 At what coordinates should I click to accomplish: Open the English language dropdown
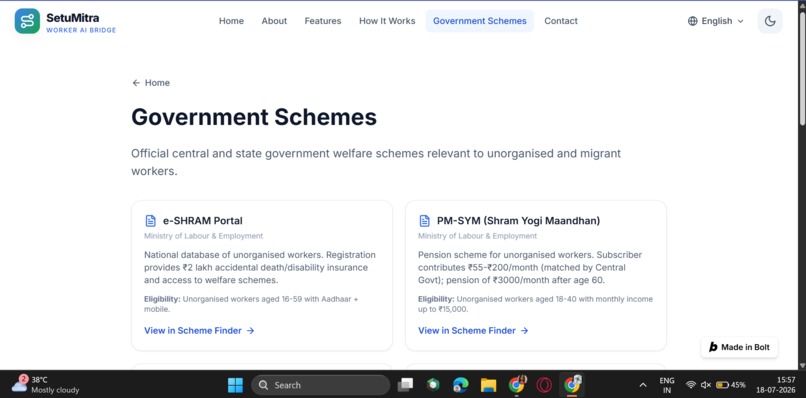(x=716, y=21)
